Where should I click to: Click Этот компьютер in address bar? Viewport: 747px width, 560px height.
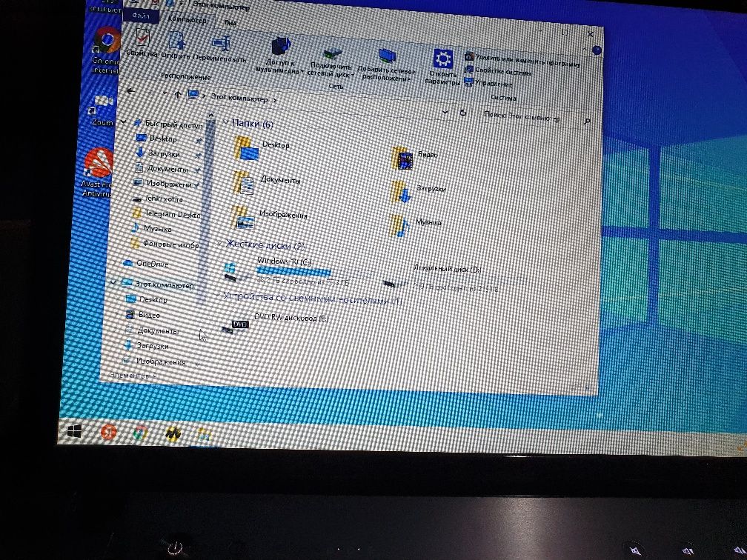coord(239,98)
